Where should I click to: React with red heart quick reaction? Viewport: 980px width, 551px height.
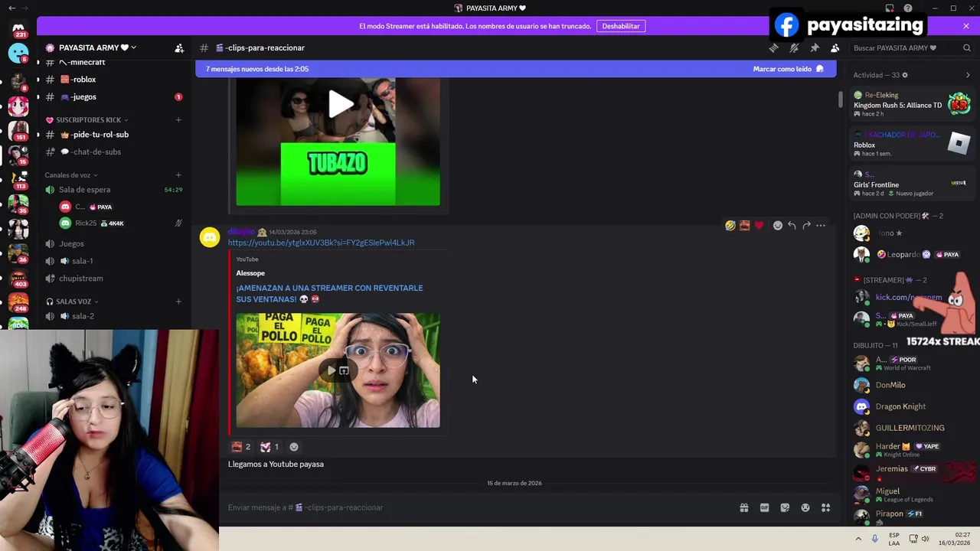pos(759,226)
